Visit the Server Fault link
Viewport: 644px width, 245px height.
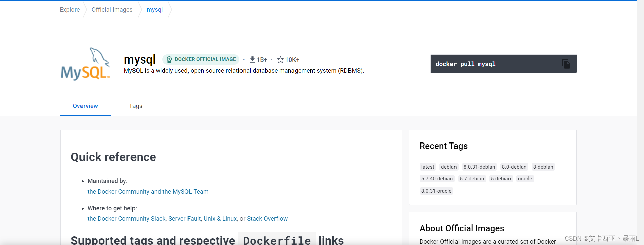(x=184, y=219)
